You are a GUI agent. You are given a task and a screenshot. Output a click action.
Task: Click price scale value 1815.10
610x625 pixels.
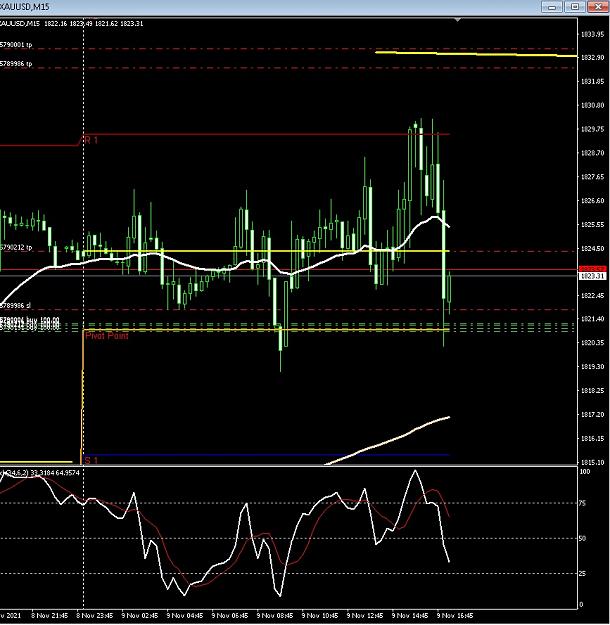[x=592, y=462]
